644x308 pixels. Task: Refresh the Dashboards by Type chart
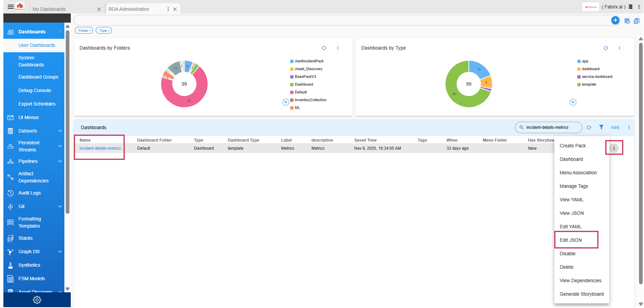[606, 48]
